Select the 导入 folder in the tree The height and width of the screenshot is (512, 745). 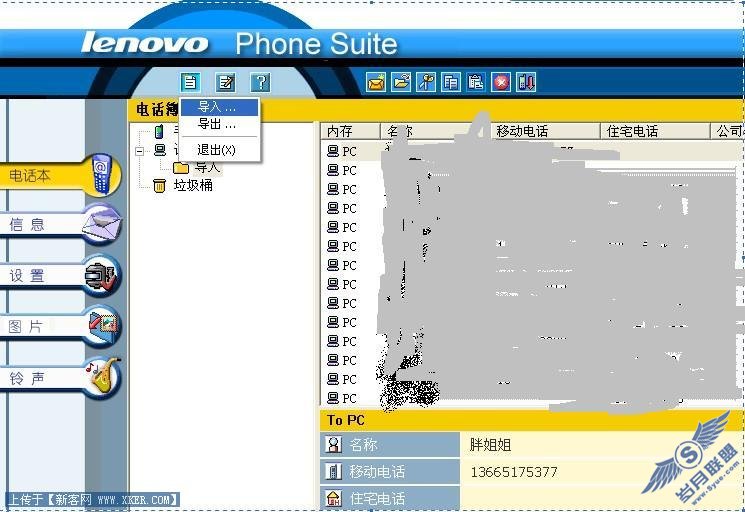click(196, 167)
